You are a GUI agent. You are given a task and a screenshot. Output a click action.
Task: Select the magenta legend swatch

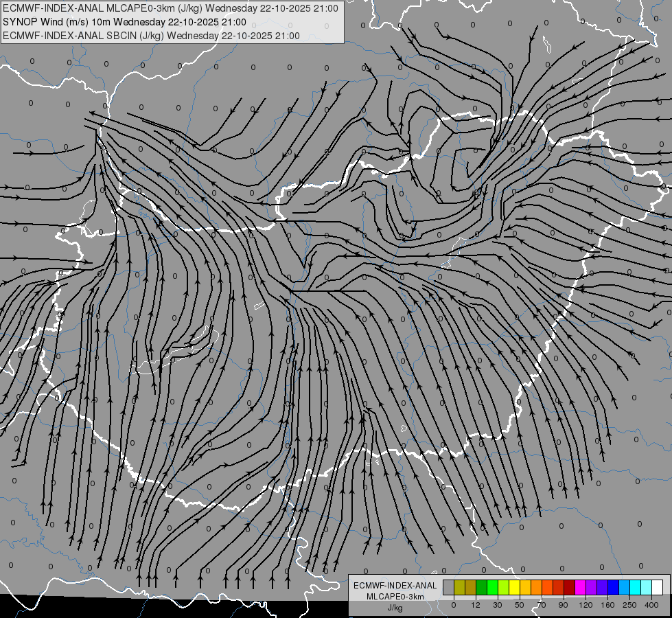(580, 588)
